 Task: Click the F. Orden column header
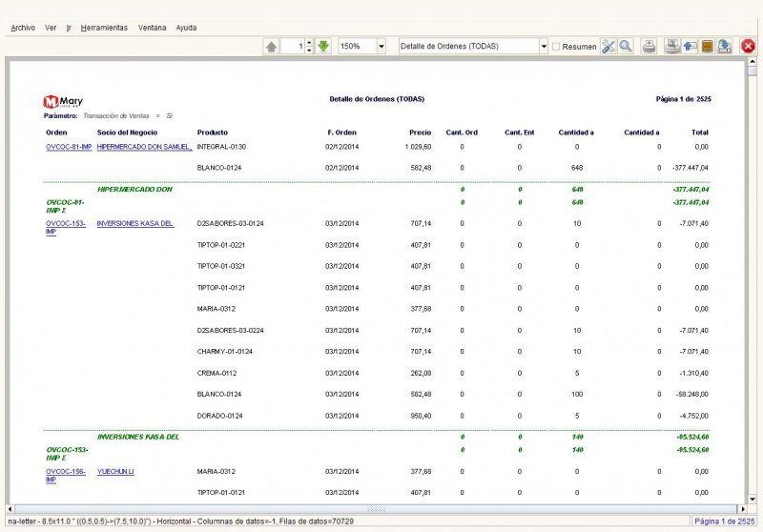[x=342, y=133]
